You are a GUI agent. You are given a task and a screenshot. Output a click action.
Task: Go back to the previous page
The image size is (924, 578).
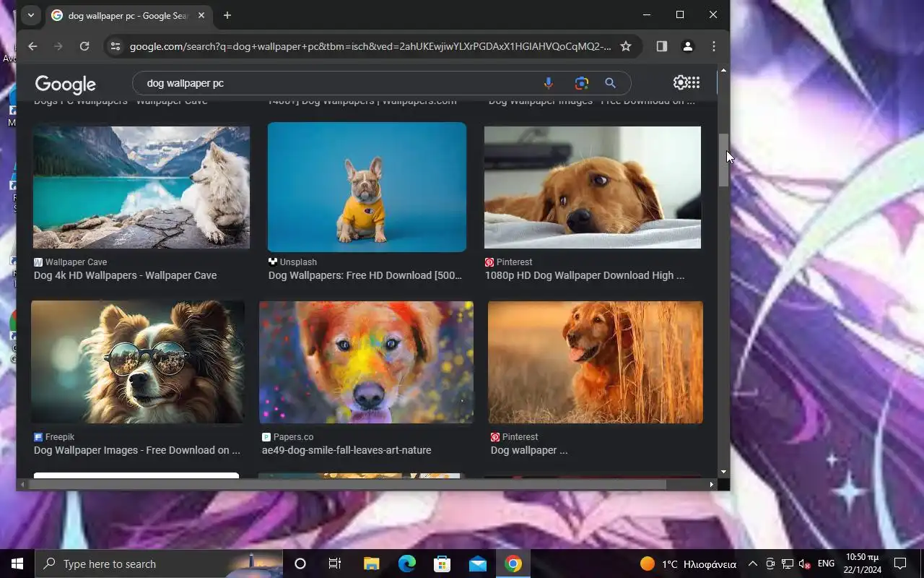32,46
